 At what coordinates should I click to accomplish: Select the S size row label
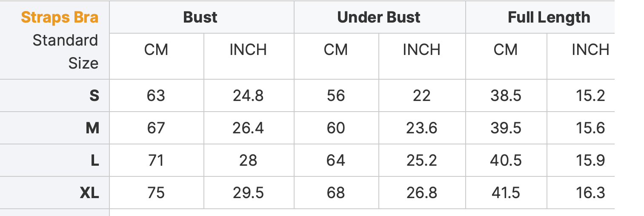click(x=94, y=95)
